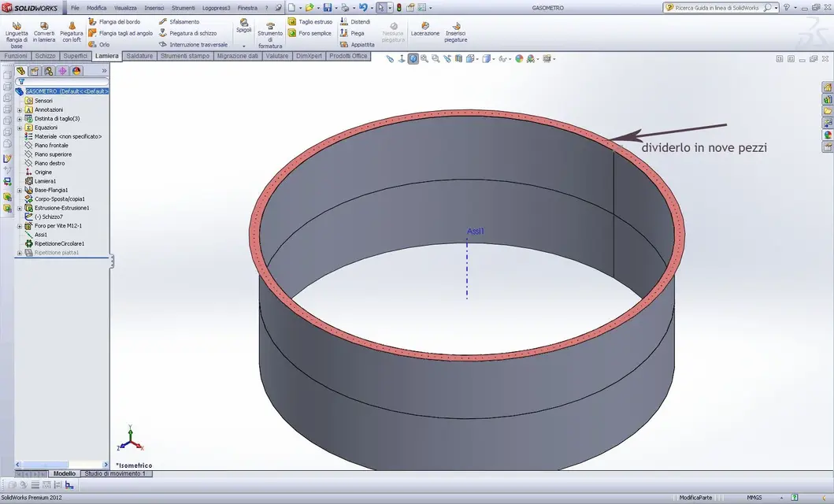834x504 pixels.
Task: Switch to the Funzioni ribbon tab
Action: coord(16,56)
